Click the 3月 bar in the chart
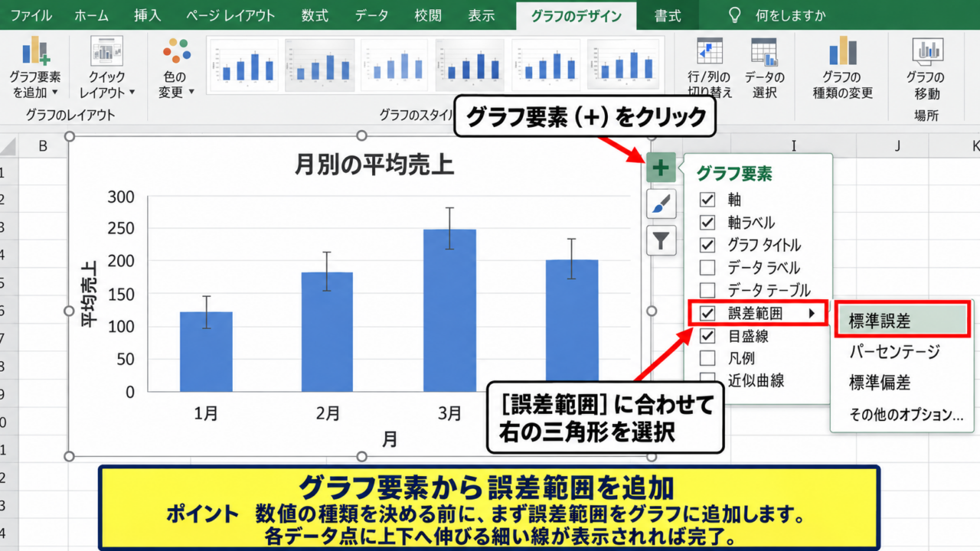 pos(449,311)
